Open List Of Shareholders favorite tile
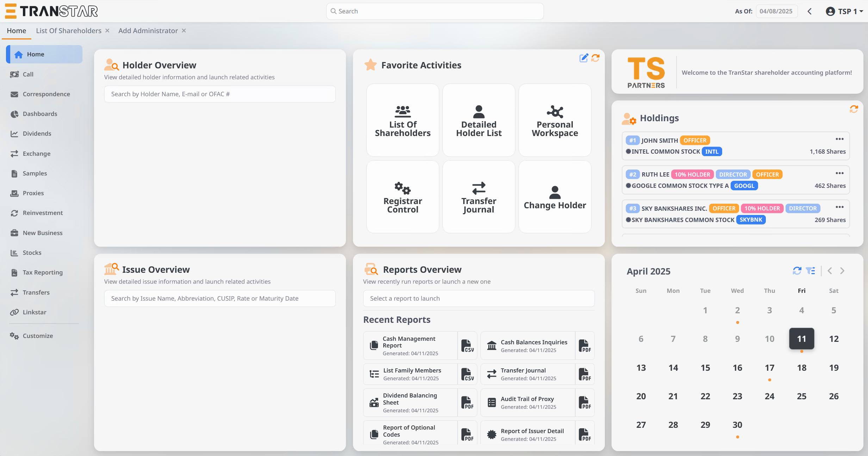This screenshot has height=456, width=868. tap(403, 120)
